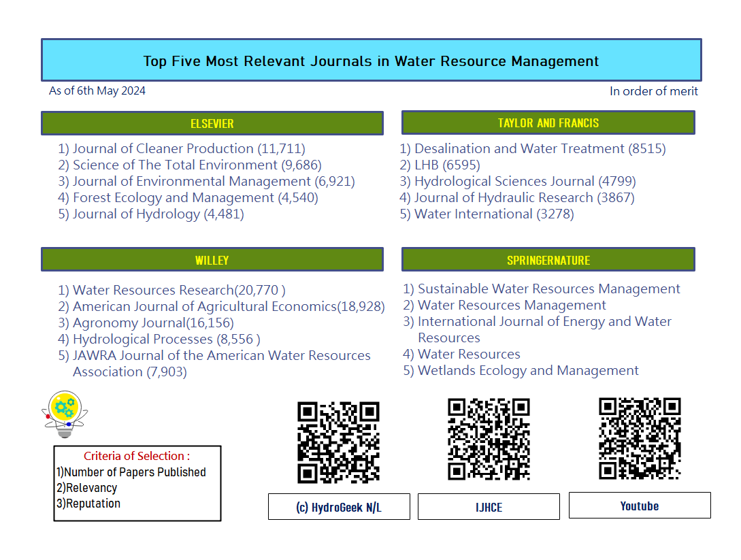Click the QR code above Youtube
Image resolution: width=741 pixels, height=560 pixels.
click(640, 439)
